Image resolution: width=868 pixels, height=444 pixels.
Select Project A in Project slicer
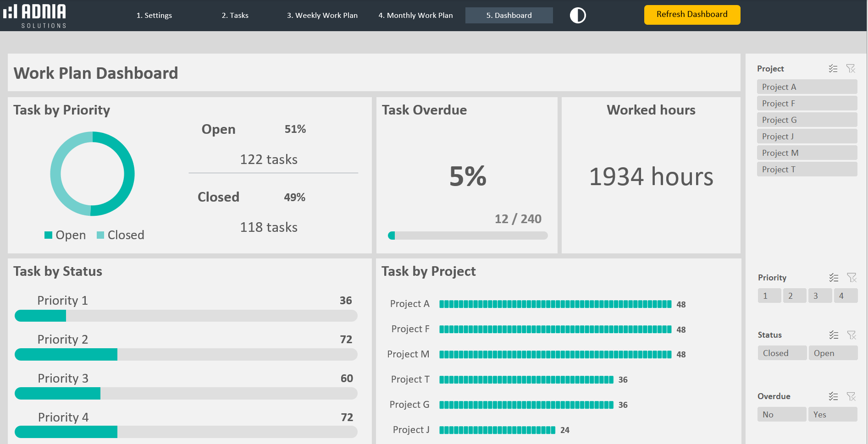tap(807, 87)
